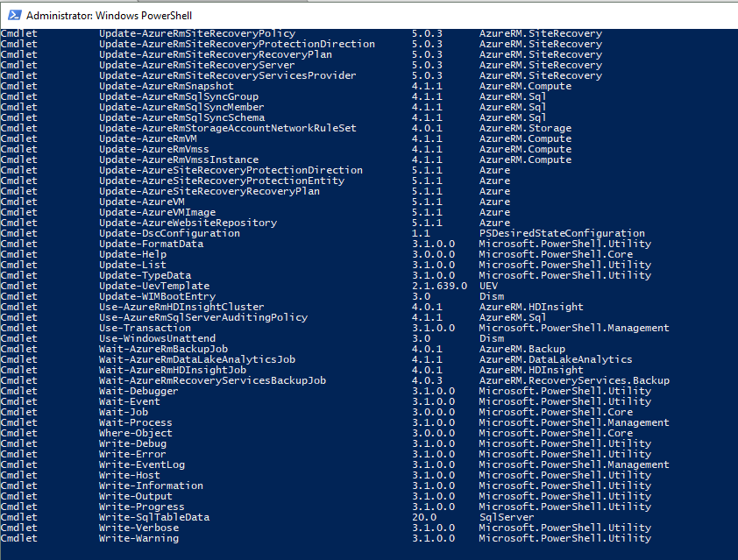Select Update-AzureRmSiteRecoveryServicesProvider text

point(228,75)
